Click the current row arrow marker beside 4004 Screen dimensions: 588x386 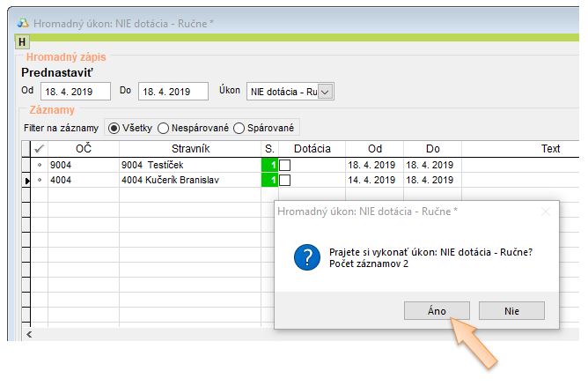coord(27,180)
